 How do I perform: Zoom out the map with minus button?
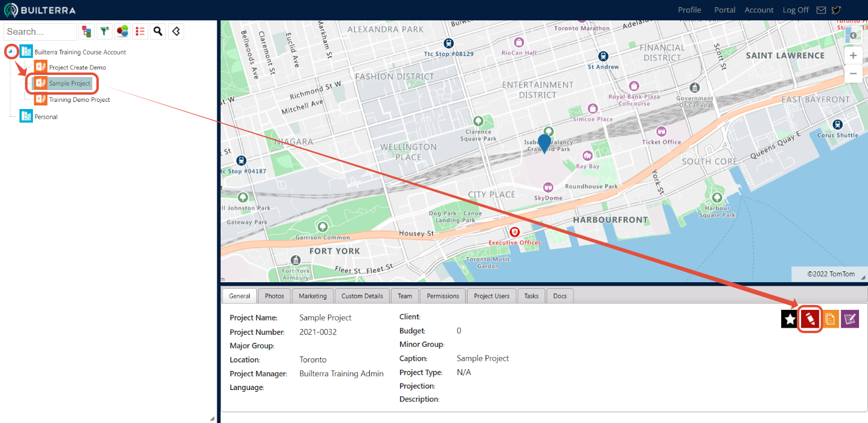(853, 74)
